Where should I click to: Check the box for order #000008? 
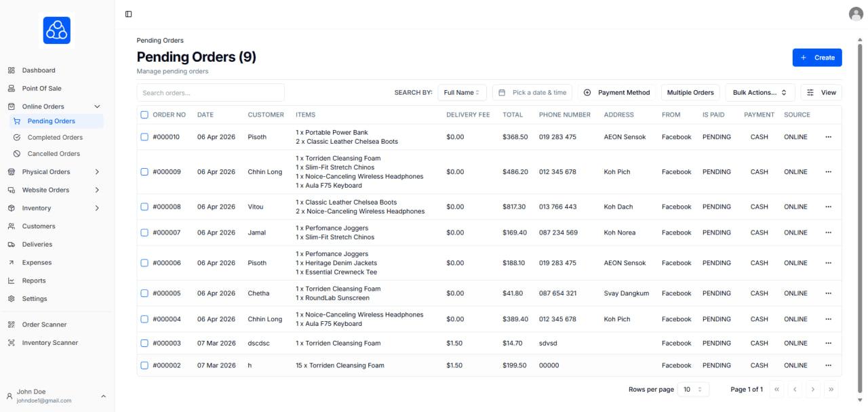click(x=144, y=207)
